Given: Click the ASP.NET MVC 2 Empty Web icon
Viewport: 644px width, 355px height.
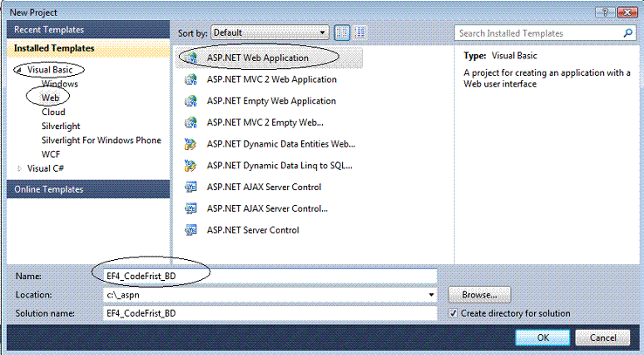Looking at the screenshot, I should [x=190, y=122].
